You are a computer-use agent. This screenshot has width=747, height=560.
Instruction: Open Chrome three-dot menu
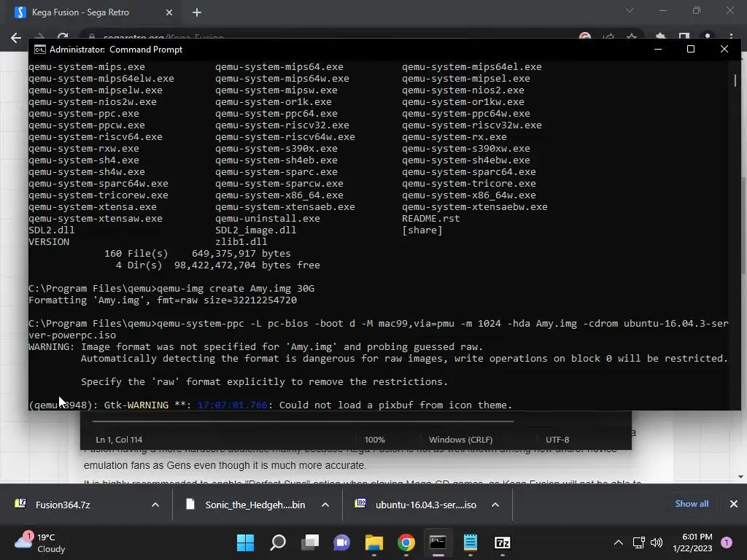(x=731, y=36)
